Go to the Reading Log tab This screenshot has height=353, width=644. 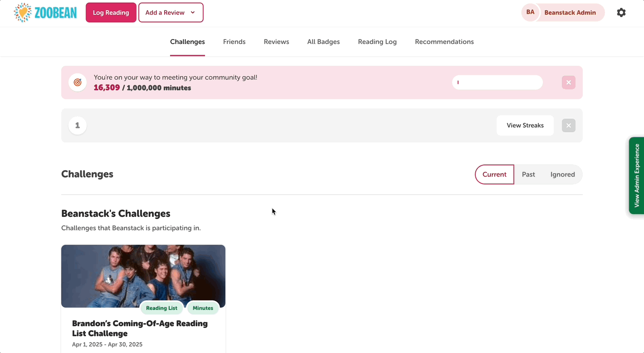pyautogui.click(x=377, y=41)
